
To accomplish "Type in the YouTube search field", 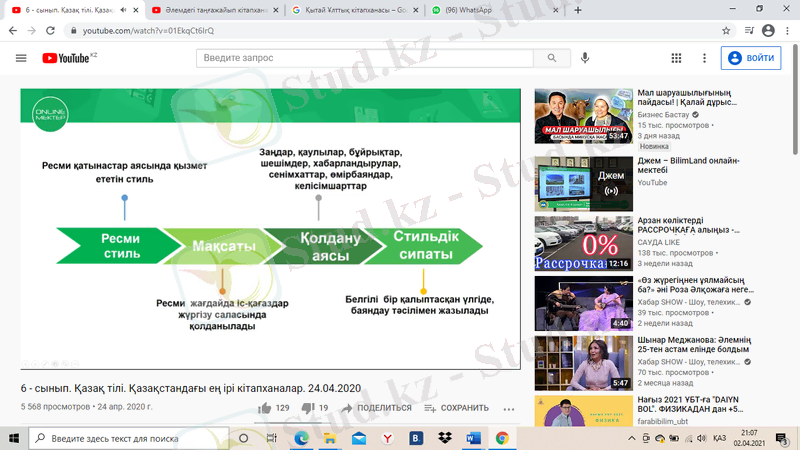I will pos(364,58).
